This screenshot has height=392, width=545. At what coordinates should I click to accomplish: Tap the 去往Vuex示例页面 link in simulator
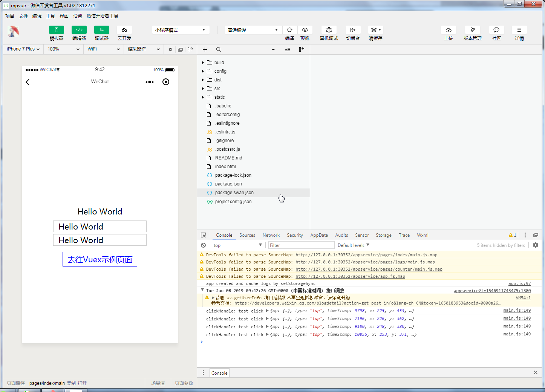click(x=100, y=259)
